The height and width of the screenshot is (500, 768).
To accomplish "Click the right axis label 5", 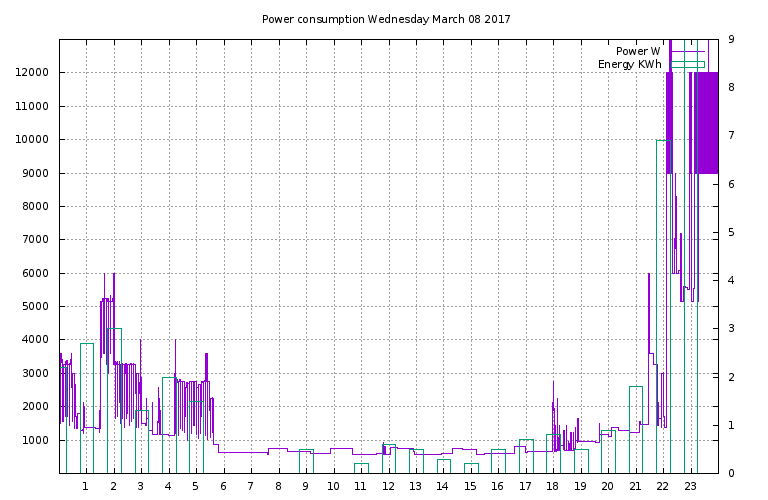I will [731, 232].
